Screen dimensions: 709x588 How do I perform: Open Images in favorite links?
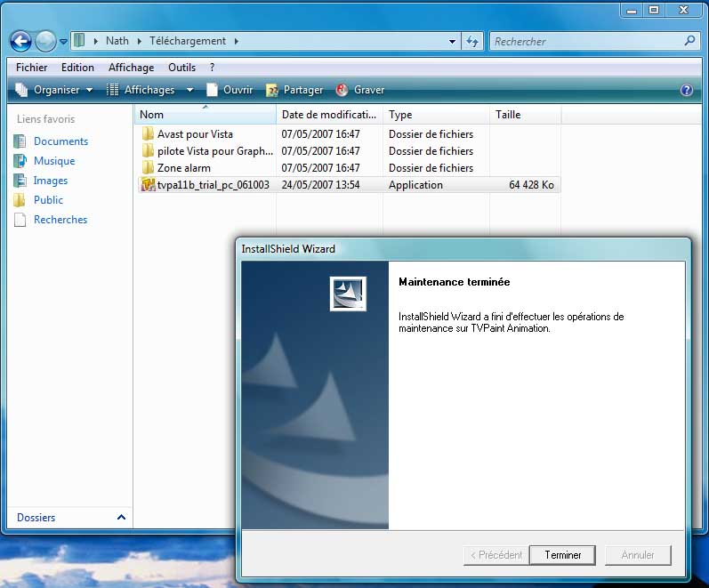50,181
